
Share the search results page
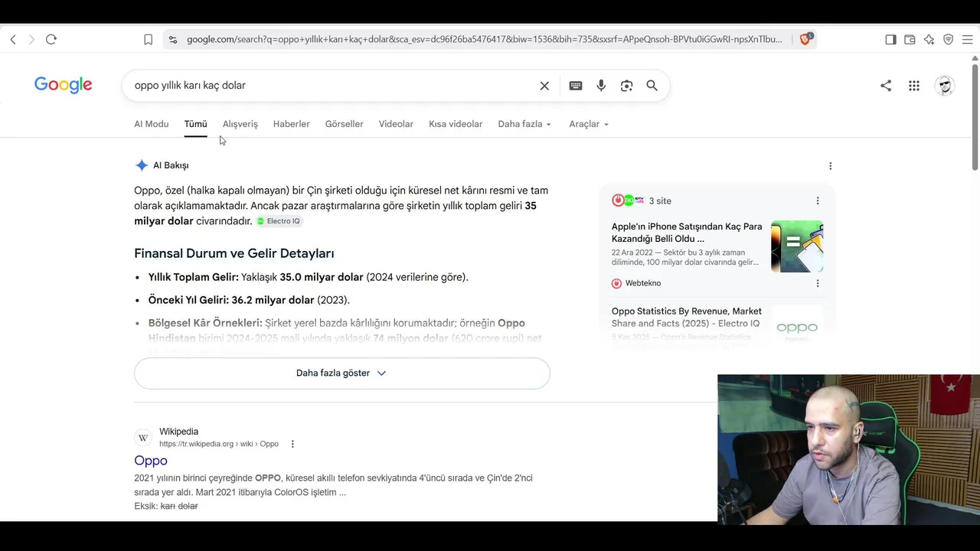click(x=886, y=86)
